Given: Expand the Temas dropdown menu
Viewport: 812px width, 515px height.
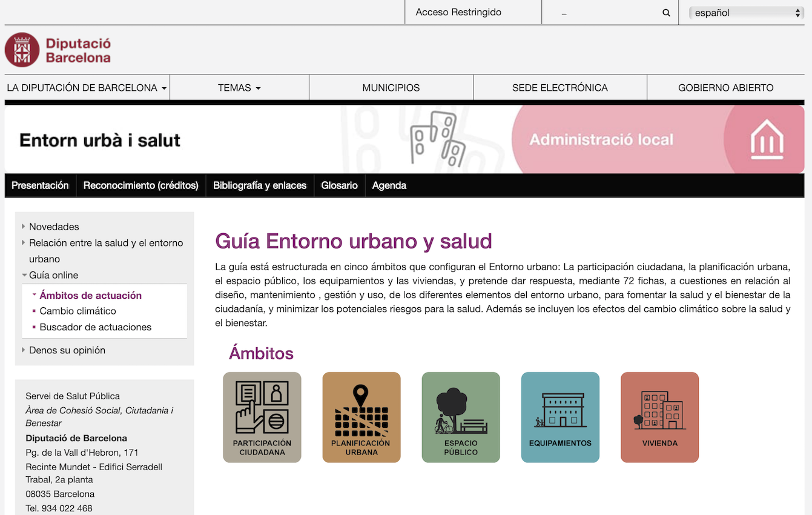Looking at the screenshot, I should 239,88.
